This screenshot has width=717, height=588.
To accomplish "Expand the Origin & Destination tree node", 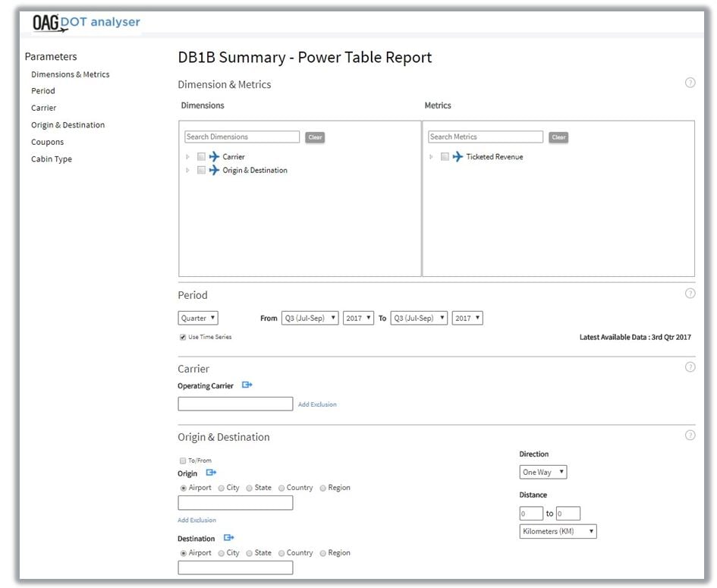I will [x=187, y=171].
